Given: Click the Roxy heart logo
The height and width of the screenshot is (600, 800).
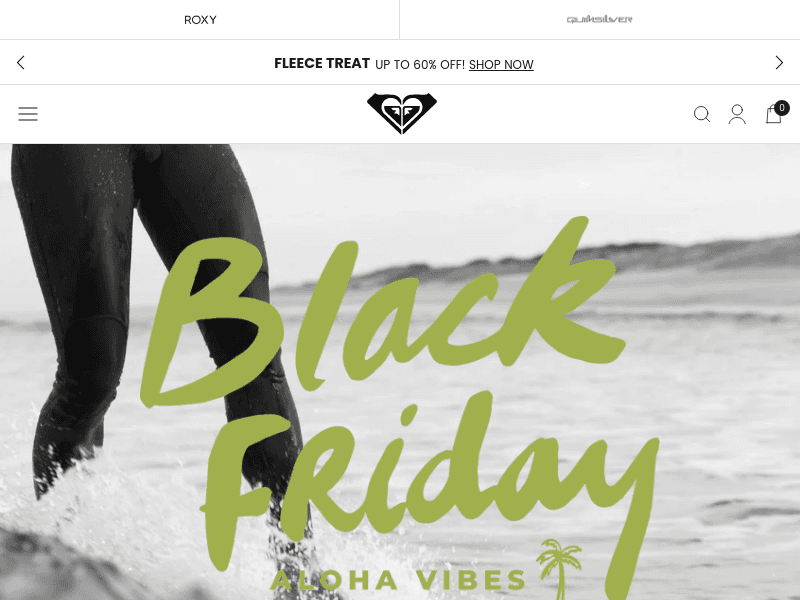Looking at the screenshot, I should 402,113.
